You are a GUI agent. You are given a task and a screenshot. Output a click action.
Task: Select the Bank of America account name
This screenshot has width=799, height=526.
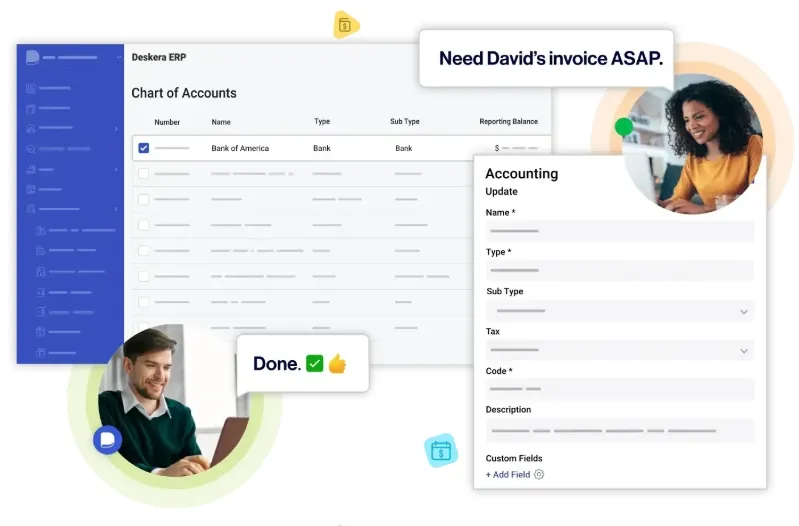coord(240,148)
